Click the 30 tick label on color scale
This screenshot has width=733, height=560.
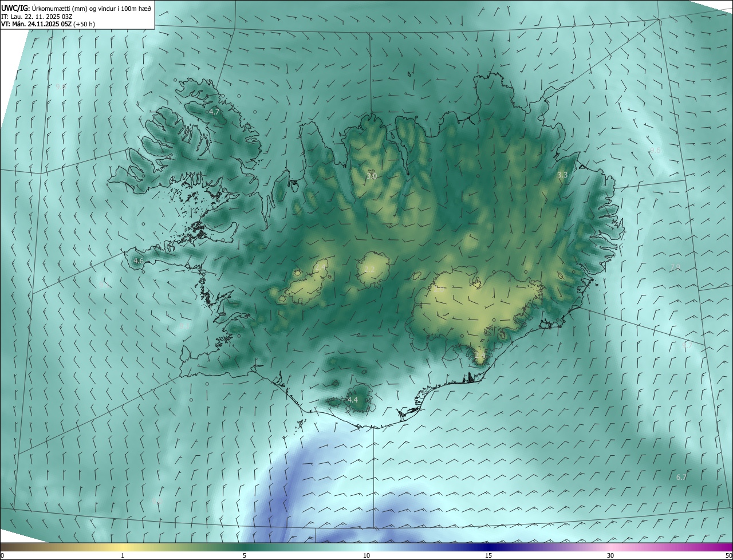click(x=610, y=555)
